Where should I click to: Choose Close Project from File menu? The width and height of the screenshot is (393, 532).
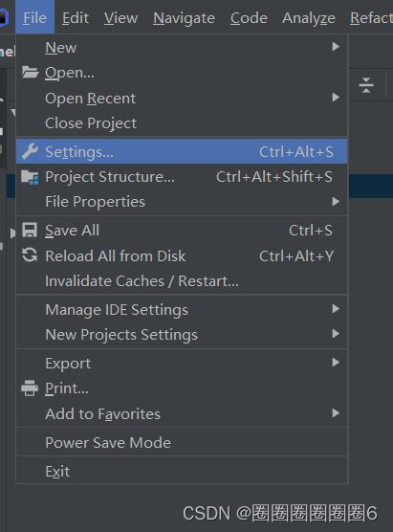pyautogui.click(x=182, y=122)
